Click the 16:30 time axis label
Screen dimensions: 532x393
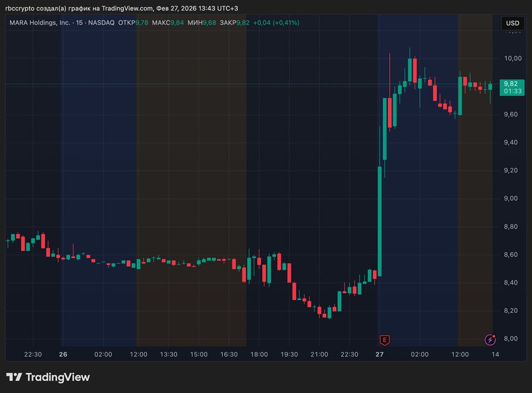229,354
